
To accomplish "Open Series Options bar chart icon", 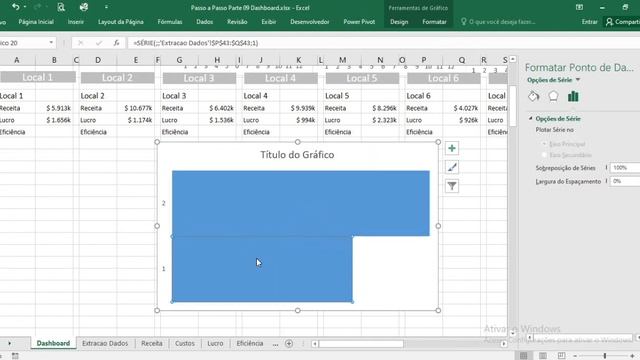I will click(x=573, y=96).
